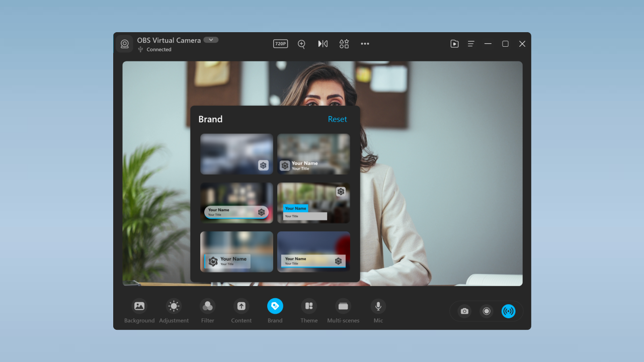The image size is (644, 362).
Task: Switch to the Content tab
Action: (x=241, y=311)
